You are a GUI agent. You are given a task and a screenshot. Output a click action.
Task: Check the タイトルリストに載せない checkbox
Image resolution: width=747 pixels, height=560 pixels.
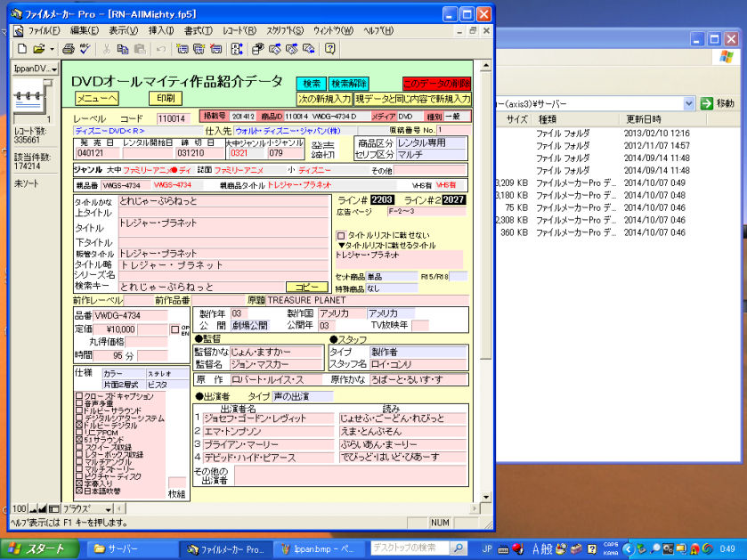341,235
